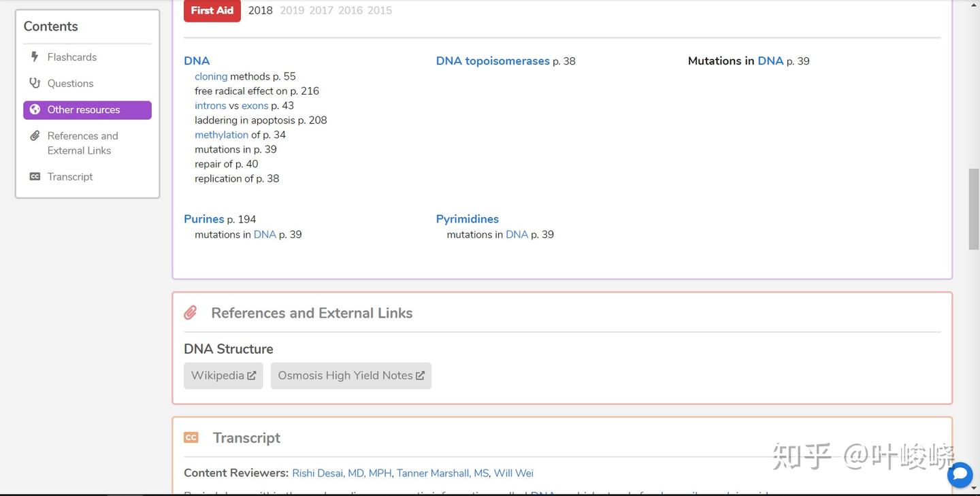Open Osmosis High Yield Notes link
Screen dimensions: 980x496
click(351, 376)
